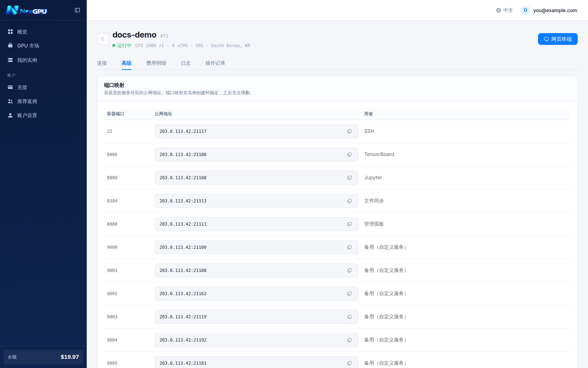The image size is (588, 368).
Task: Copy the port 8888 address ending 21111
Action: pos(349,224)
